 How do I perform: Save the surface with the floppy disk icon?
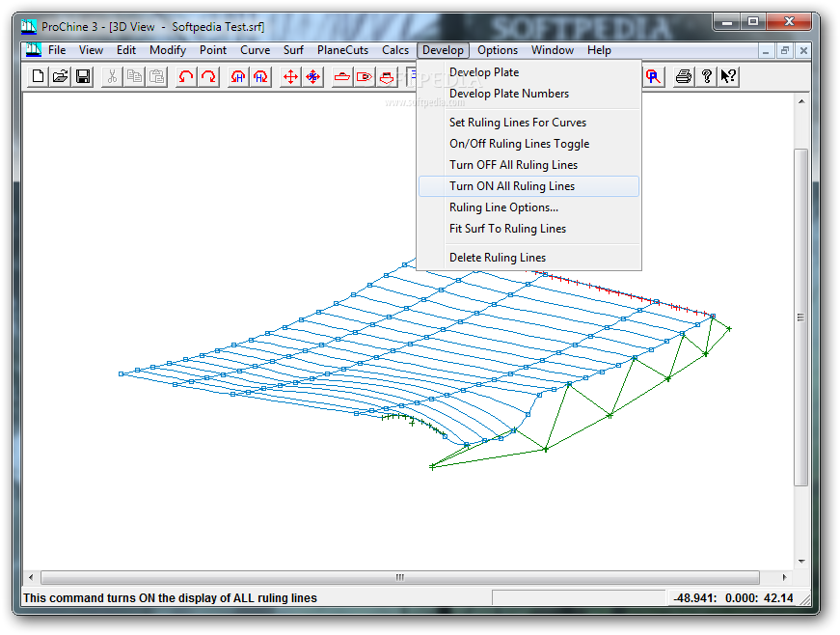[83, 76]
